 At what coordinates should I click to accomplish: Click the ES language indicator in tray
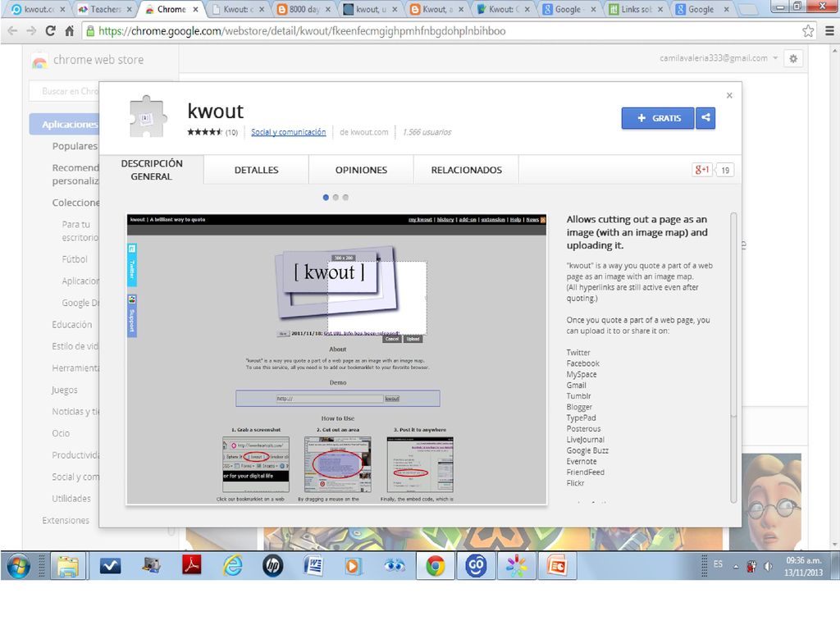pos(718,564)
